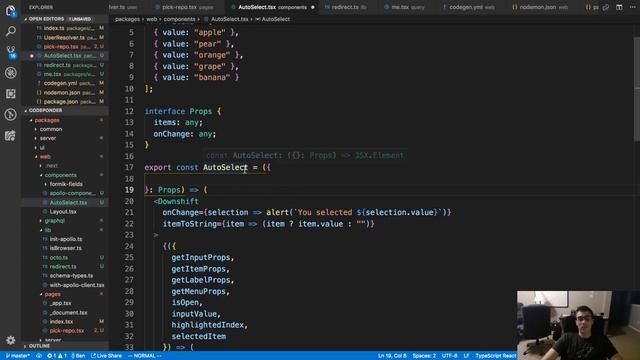Screen dimensions: 640x360
Task: Collapse the web folder
Action: 45,157
